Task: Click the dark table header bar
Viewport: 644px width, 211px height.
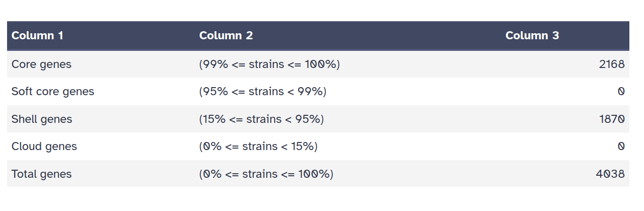Action: tap(378, 36)
